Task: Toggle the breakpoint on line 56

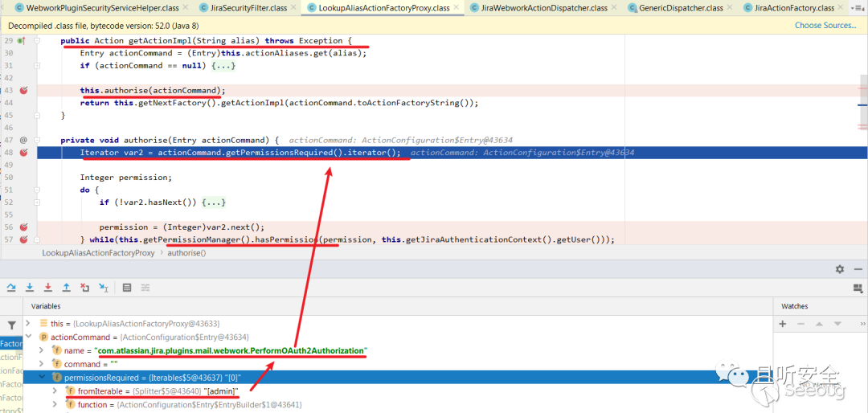Action: pos(23,227)
